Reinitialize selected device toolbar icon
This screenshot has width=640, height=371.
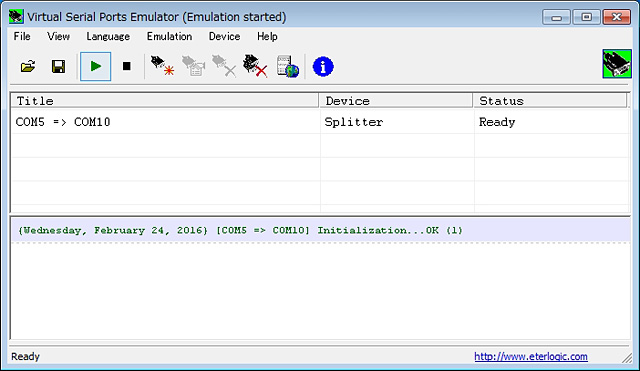tap(193, 66)
